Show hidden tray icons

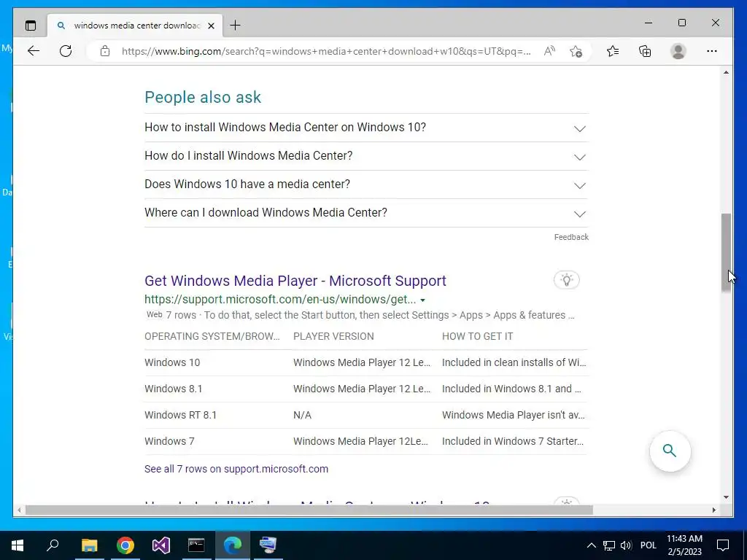tap(591, 545)
